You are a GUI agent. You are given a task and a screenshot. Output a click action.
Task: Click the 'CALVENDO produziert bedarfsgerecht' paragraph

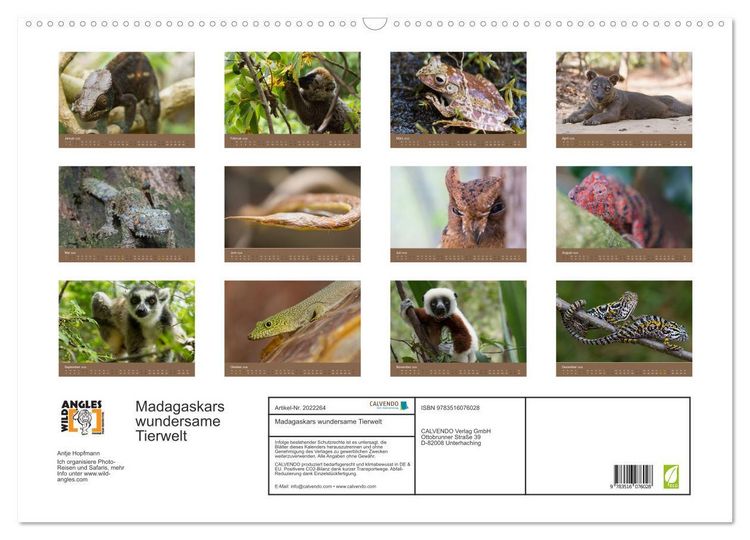click(x=342, y=469)
